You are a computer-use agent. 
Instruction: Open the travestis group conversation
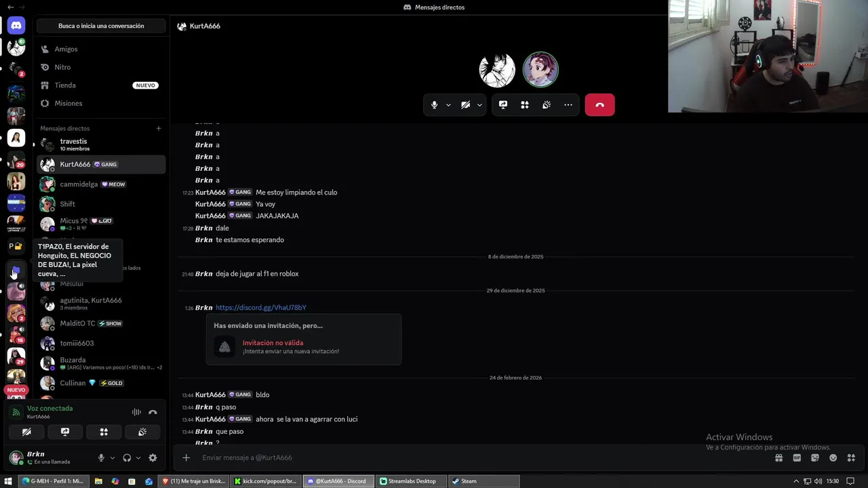[101, 144]
